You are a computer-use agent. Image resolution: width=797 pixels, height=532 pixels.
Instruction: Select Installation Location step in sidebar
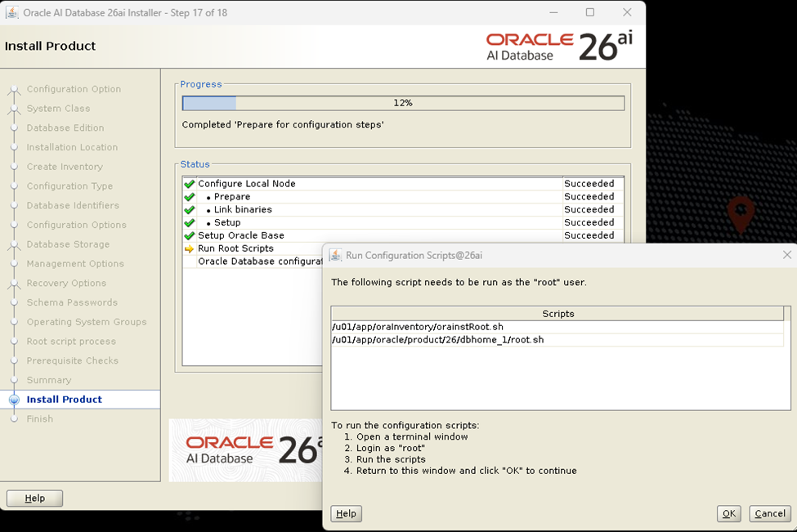coord(72,147)
